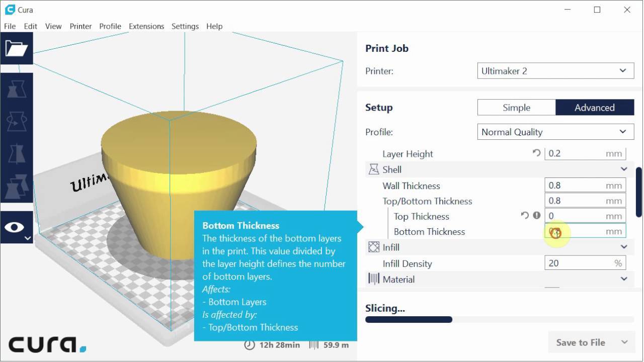This screenshot has width=644, height=362.
Task: Click the Infill category icon
Action: click(x=373, y=247)
